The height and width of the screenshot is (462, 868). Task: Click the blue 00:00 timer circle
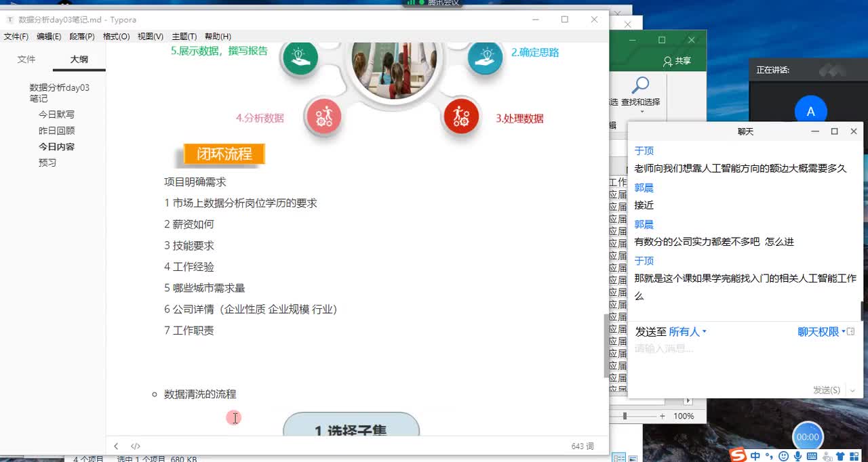click(808, 437)
